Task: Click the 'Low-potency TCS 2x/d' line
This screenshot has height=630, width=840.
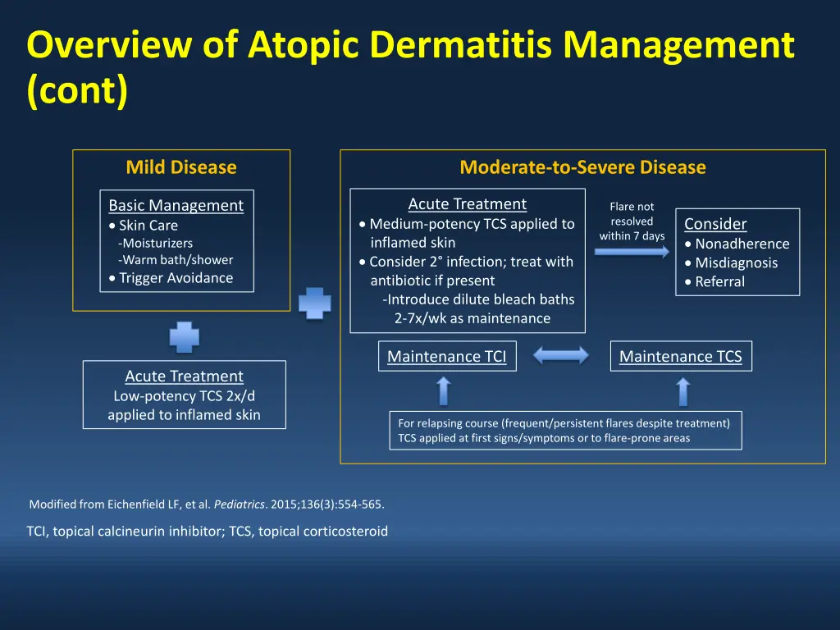Action: coord(185,396)
